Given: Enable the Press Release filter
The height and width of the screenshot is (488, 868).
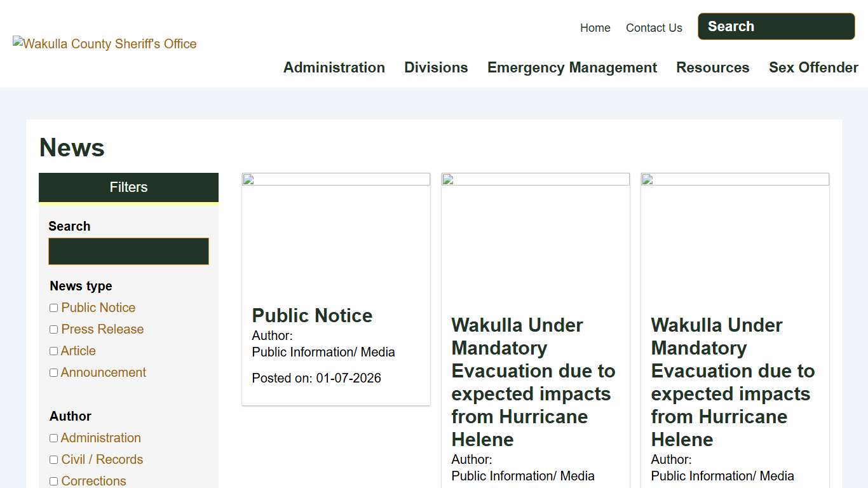Looking at the screenshot, I should [x=53, y=329].
